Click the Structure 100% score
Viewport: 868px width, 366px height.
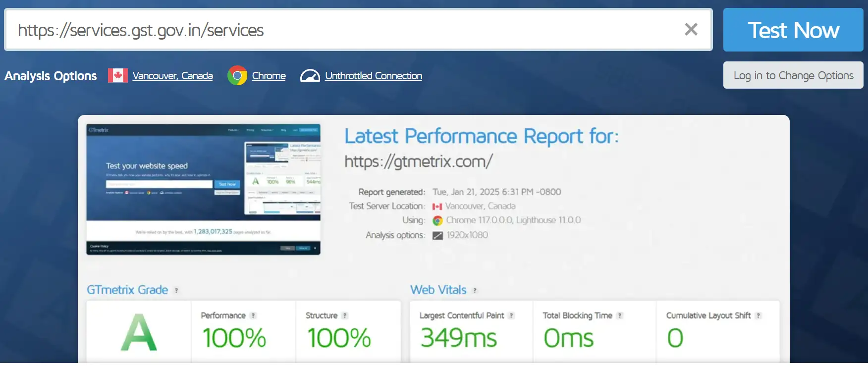339,338
